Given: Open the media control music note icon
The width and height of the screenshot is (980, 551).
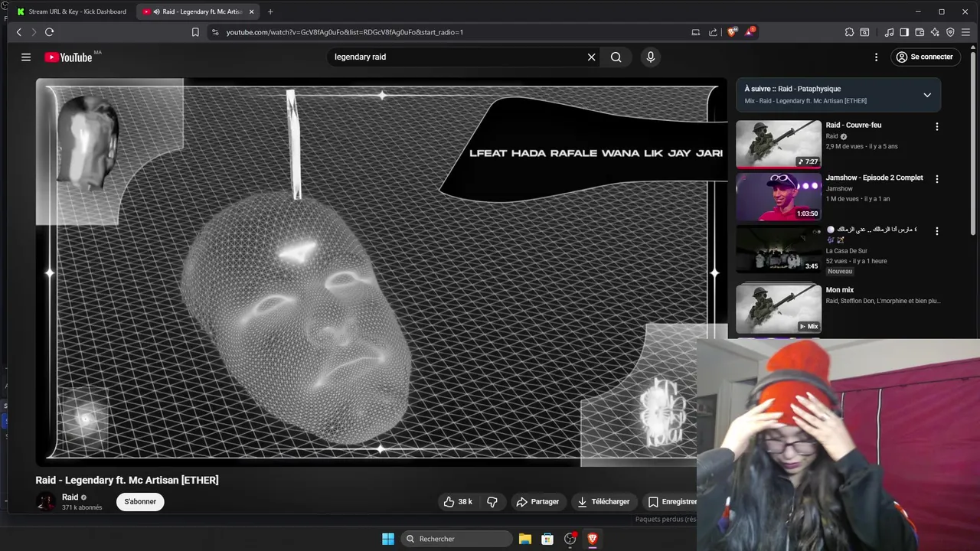Looking at the screenshot, I should [889, 32].
